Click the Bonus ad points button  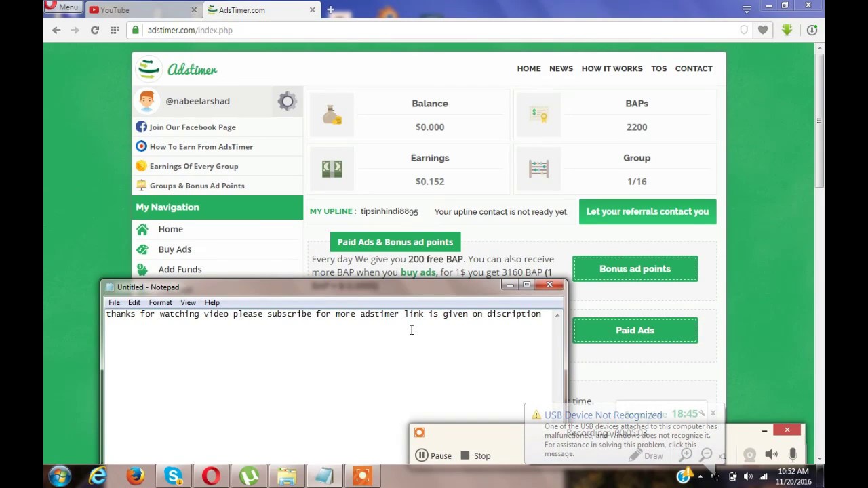635,269
